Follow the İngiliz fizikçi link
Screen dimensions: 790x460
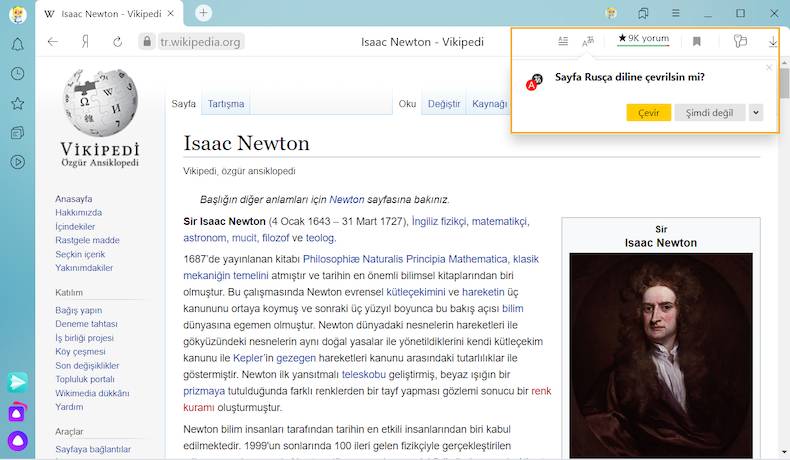pos(439,221)
